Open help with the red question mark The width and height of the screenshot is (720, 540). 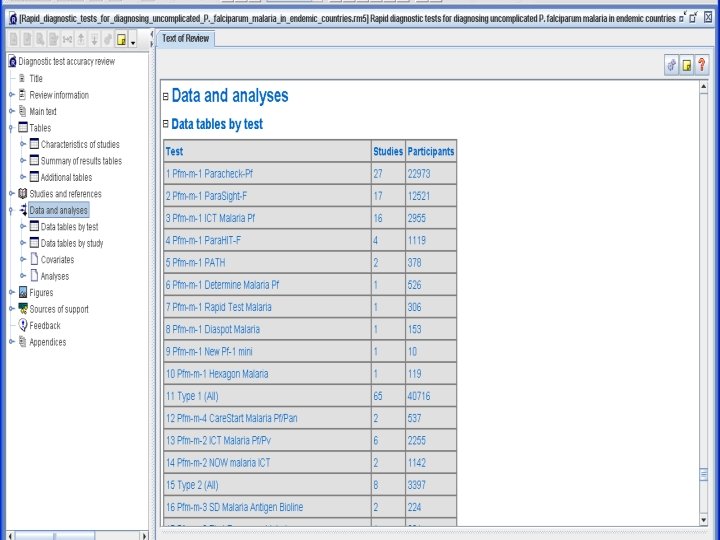702,65
